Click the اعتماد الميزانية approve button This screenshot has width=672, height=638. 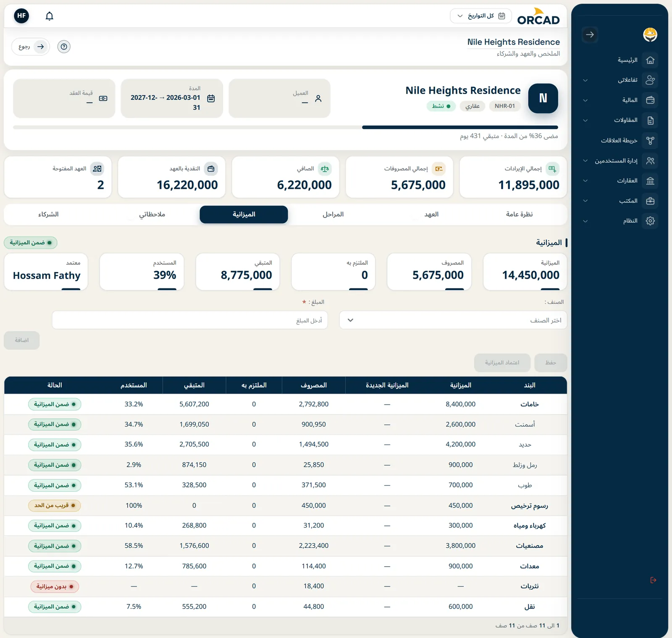502,363
